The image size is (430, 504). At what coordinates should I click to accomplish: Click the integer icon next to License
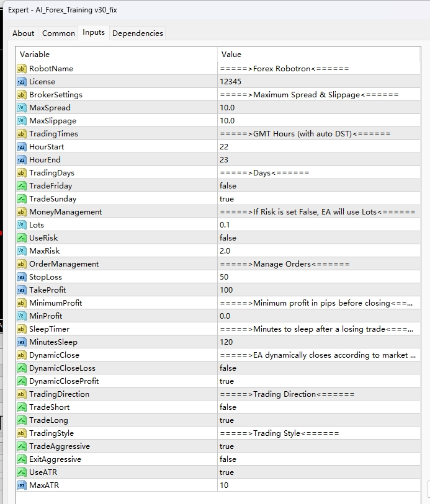click(x=22, y=82)
